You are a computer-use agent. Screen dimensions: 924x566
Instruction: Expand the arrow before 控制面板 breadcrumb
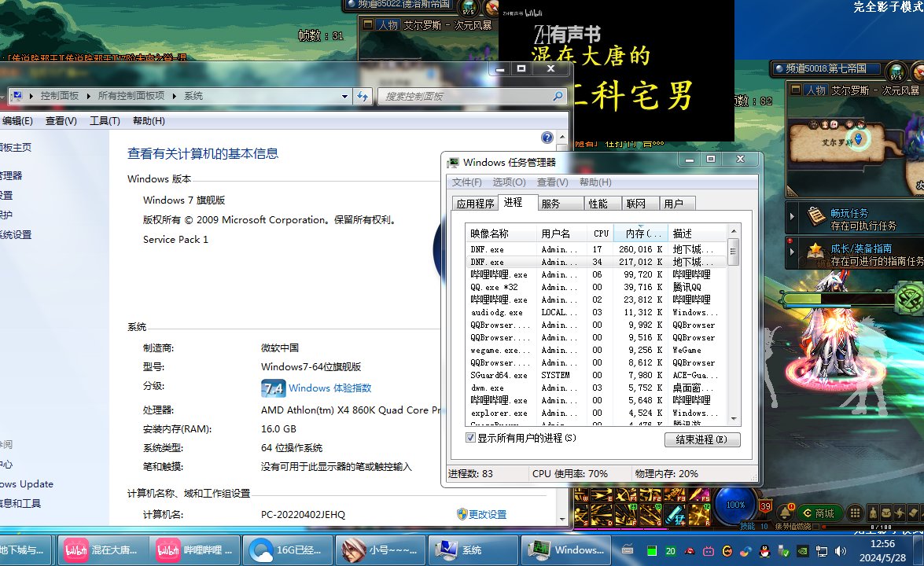click(x=31, y=96)
